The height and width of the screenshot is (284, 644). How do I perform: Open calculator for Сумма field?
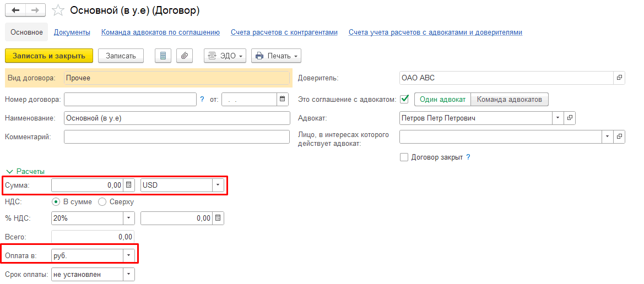[128, 185]
